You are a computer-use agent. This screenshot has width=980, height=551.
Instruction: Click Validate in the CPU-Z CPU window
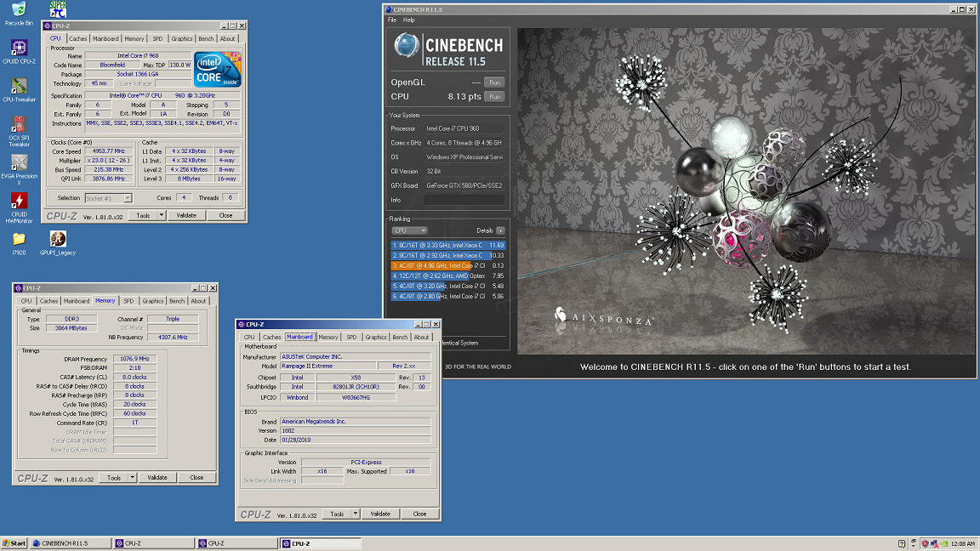coord(186,215)
